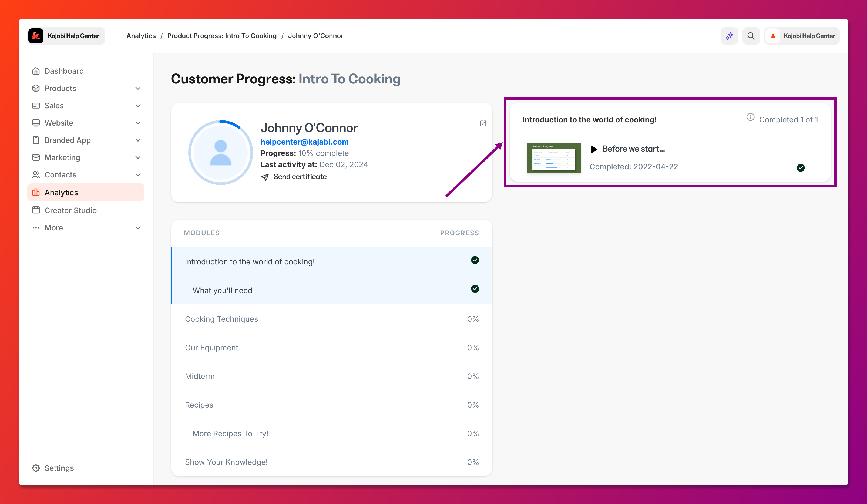Image resolution: width=867 pixels, height=504 pixels.
Task: Click the info icon beside Completed 1 of 1
Action: [x=750, y=117]
